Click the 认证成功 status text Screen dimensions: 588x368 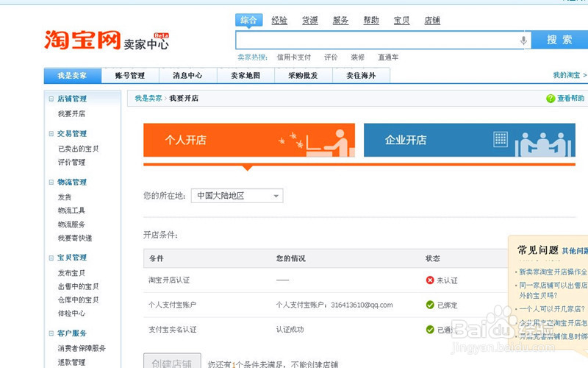[290, 330]
